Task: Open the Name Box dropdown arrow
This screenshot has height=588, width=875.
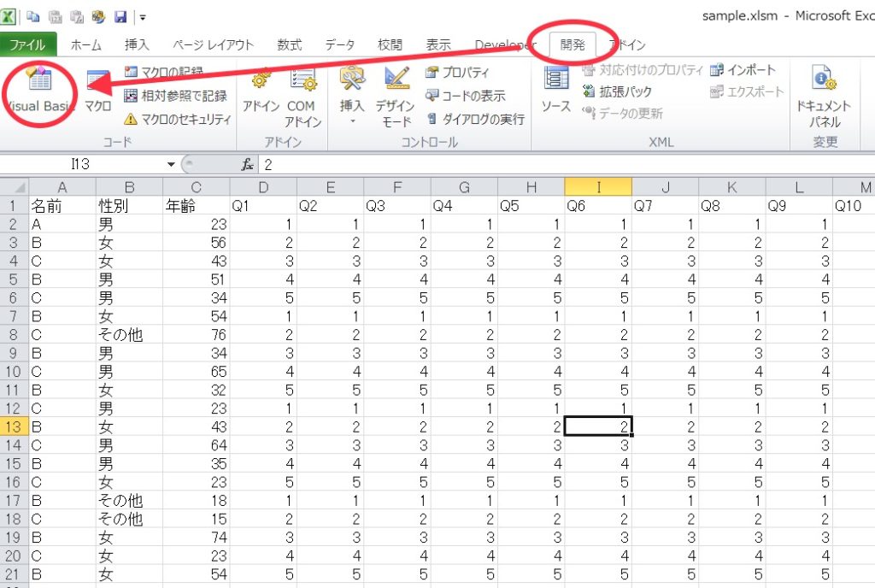Action: coord(172,164)
